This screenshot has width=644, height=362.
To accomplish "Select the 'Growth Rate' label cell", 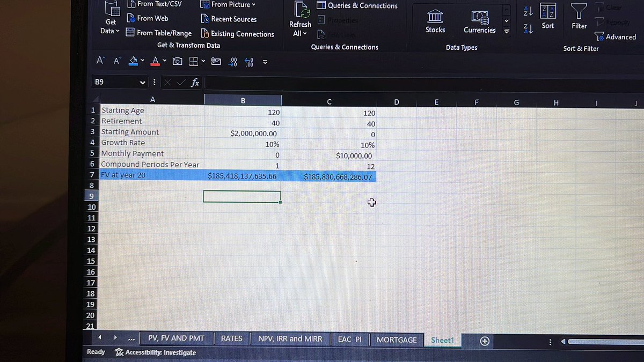I will (151, 143).
